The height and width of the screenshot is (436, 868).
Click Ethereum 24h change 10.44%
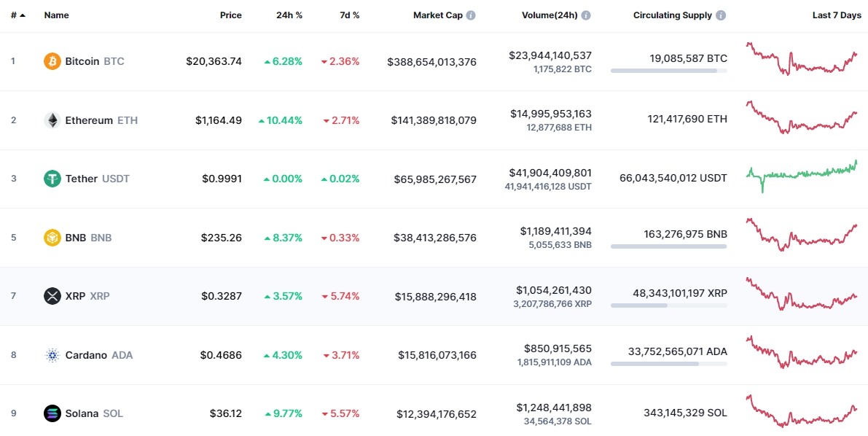tap(280, 120)
